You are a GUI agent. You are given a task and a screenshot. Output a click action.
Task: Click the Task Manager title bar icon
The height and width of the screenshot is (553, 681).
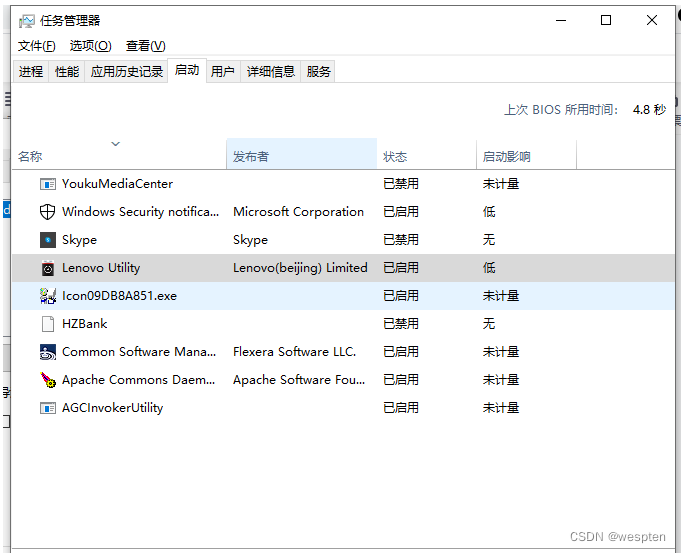click(x=26, y=20)
